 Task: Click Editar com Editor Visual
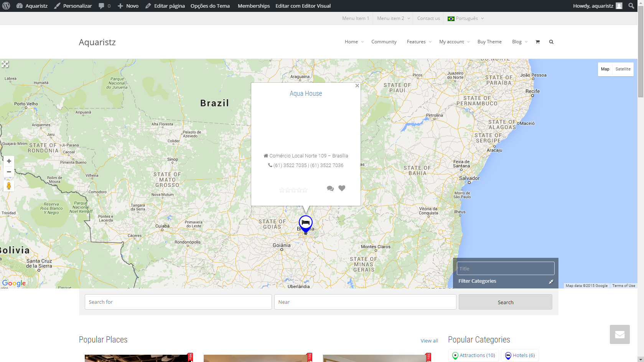click(x=303, y=6)
